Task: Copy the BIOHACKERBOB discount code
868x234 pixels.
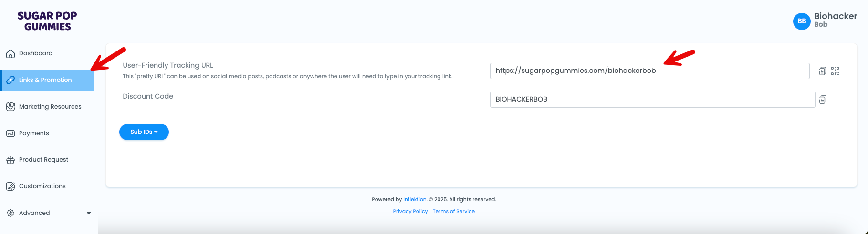Action: pos(823,100)
